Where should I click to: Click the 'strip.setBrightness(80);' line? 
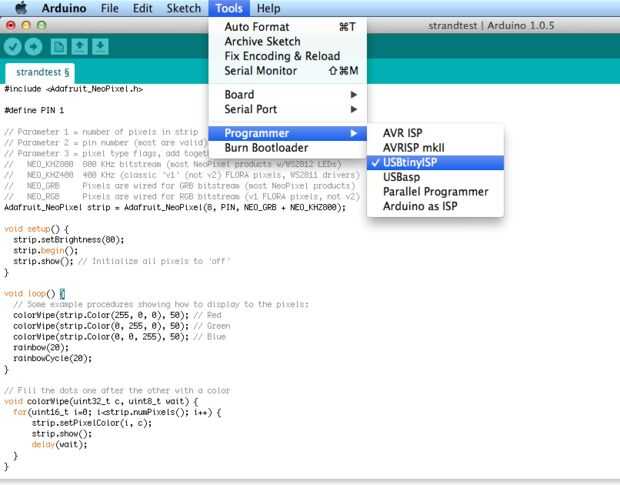click(69, 240)
